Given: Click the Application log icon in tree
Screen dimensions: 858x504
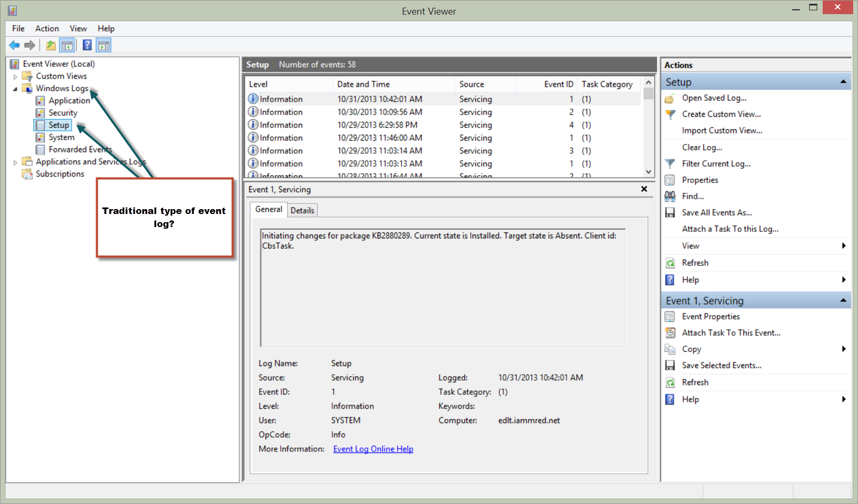Looking at the screenshot, I should pos(40,101).
